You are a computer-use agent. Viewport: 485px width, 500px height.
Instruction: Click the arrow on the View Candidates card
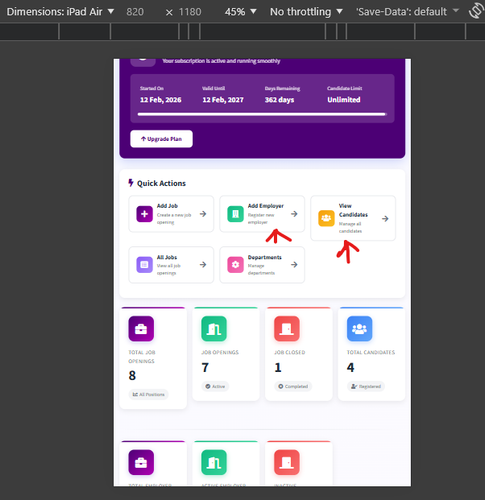(x=385, y=219)
